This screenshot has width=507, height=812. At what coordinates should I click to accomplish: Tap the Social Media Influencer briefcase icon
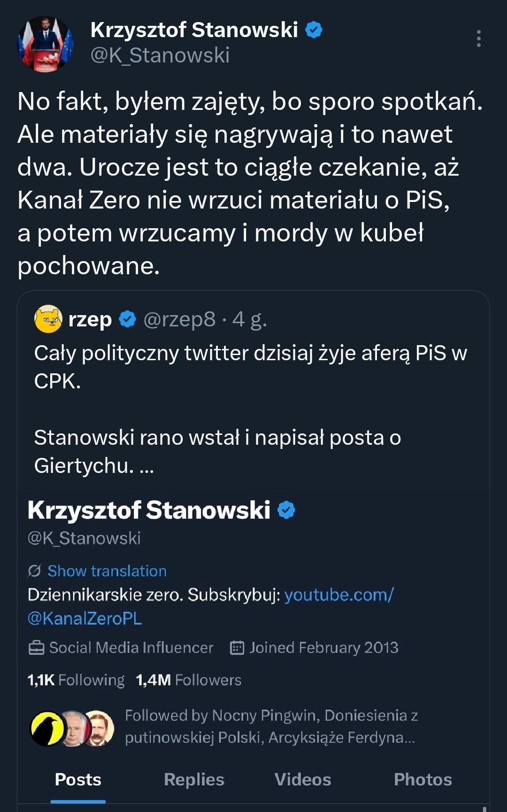(x=37, y=648)
